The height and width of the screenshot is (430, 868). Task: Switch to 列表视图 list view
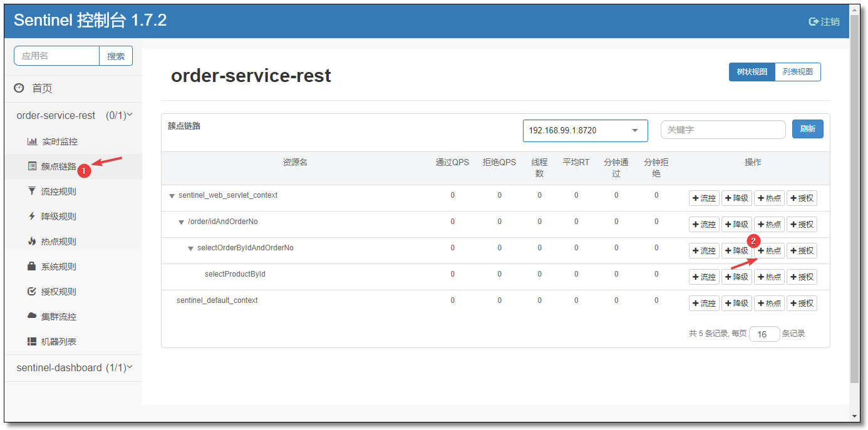798,72
